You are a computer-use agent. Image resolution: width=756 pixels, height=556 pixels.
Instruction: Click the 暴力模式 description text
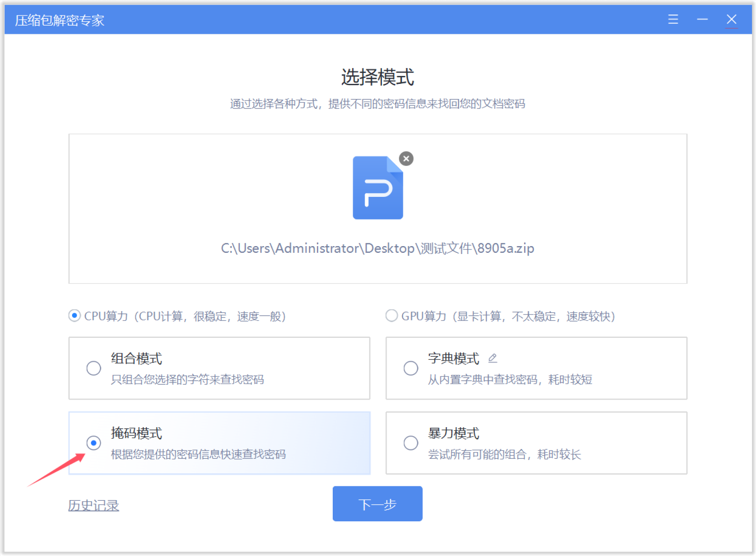point(504,455)
